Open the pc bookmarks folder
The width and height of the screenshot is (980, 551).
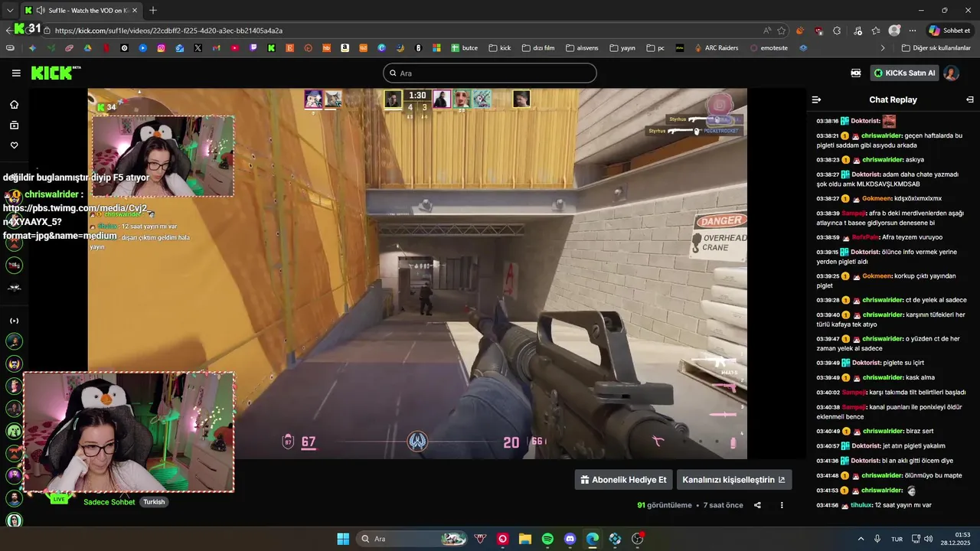pos(655,47)
